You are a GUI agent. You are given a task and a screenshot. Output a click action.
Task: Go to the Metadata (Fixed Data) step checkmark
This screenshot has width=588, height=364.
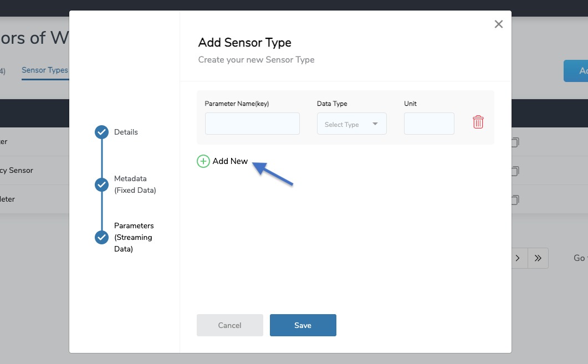(101, 184)
